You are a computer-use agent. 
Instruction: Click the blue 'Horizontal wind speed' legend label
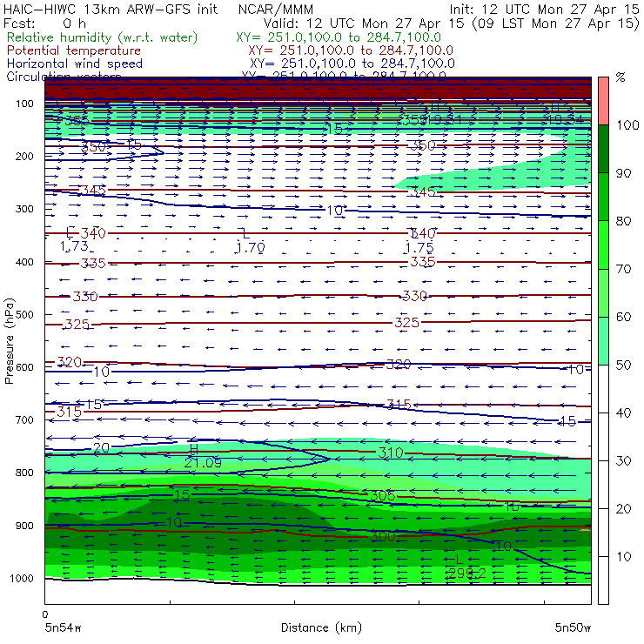[x=75, y=64]
